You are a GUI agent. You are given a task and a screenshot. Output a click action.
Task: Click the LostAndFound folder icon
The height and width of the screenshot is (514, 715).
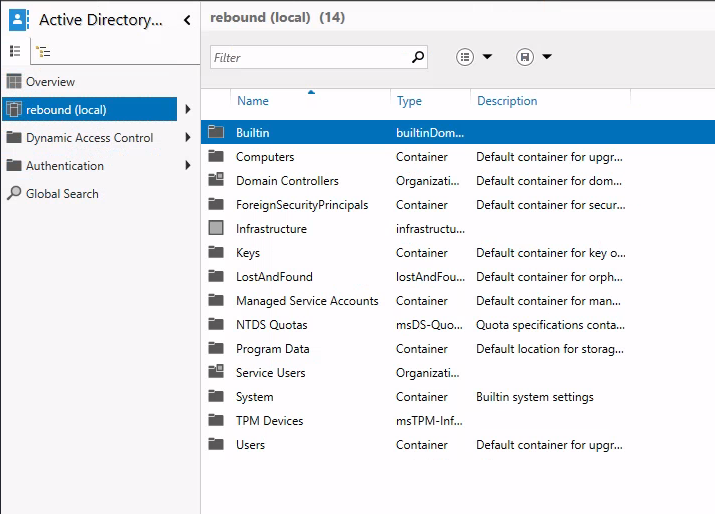pyautogui.click(x=216, y=276)
